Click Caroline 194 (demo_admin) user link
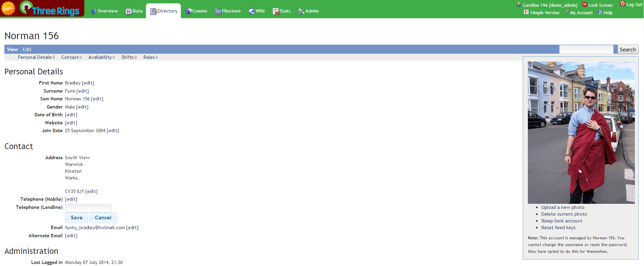 click(550, 5)
